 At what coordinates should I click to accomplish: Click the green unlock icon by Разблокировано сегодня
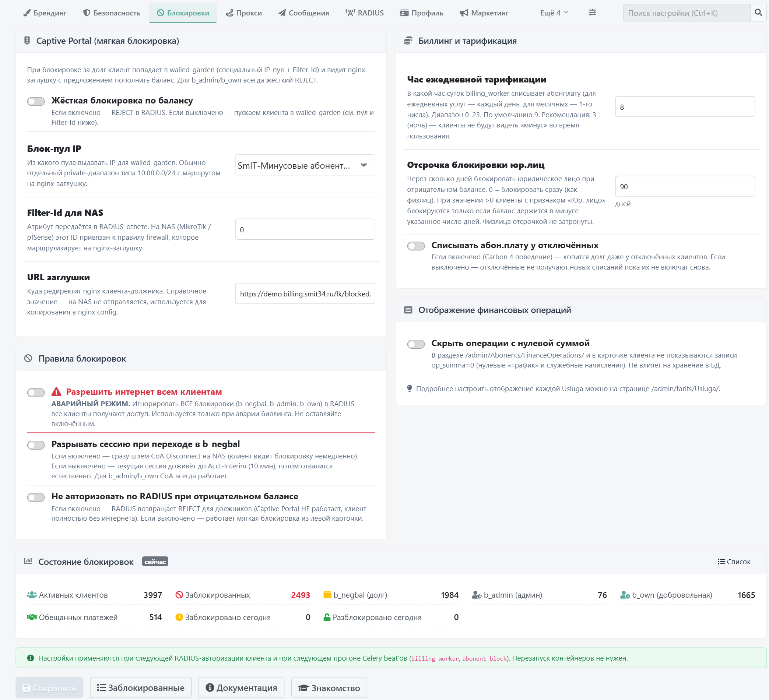pos(327,617)
